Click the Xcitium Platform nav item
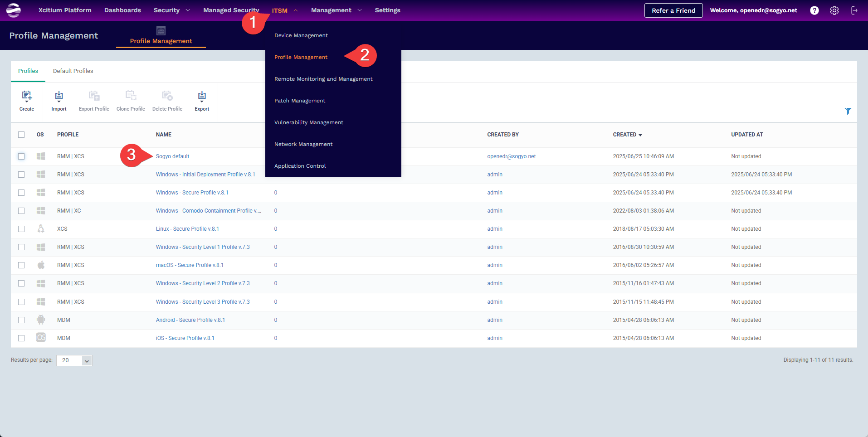The image size is (868, 437). point(65,10)
